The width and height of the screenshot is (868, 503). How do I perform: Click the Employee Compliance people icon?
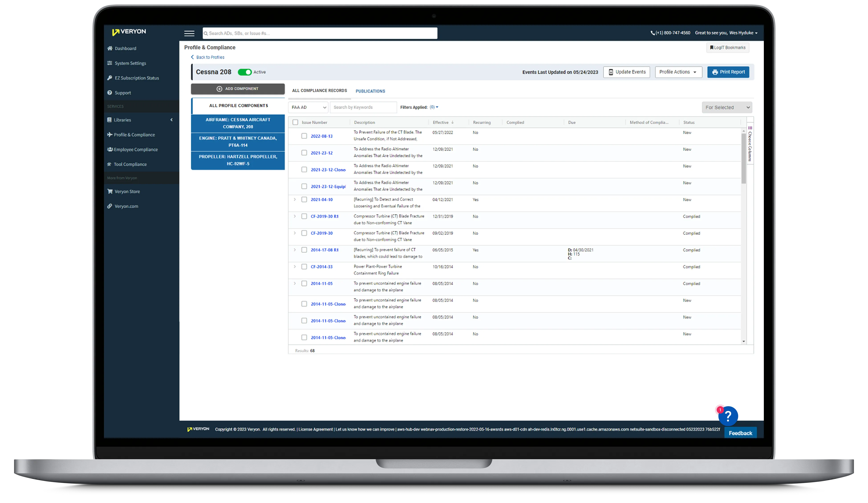click(x=110, y=150)
